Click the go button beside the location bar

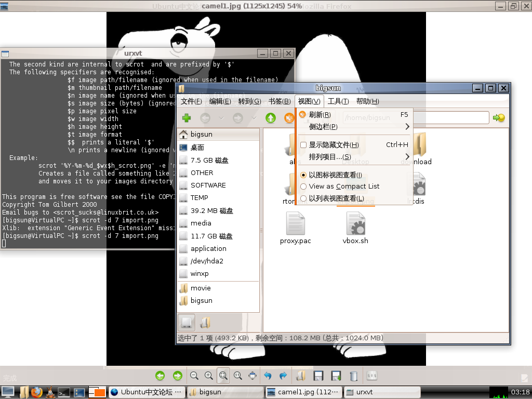[499, 118]
